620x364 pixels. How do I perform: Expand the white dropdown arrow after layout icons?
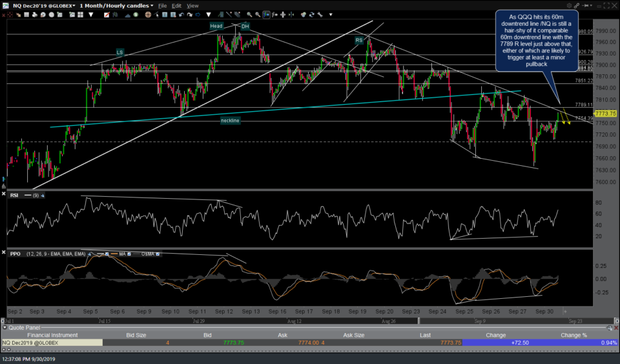[x=91, y=15]
